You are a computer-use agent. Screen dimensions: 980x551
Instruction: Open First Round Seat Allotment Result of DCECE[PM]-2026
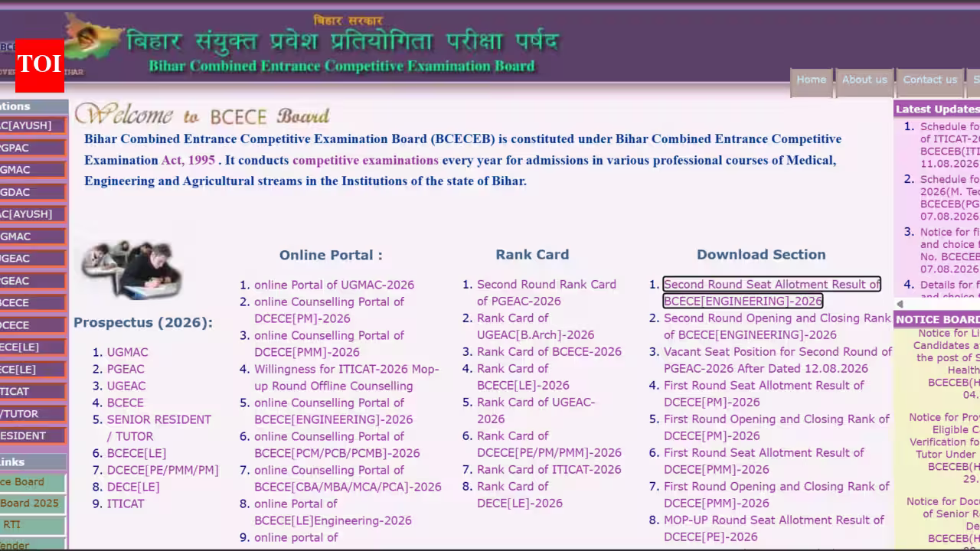(x=763, y=393)
